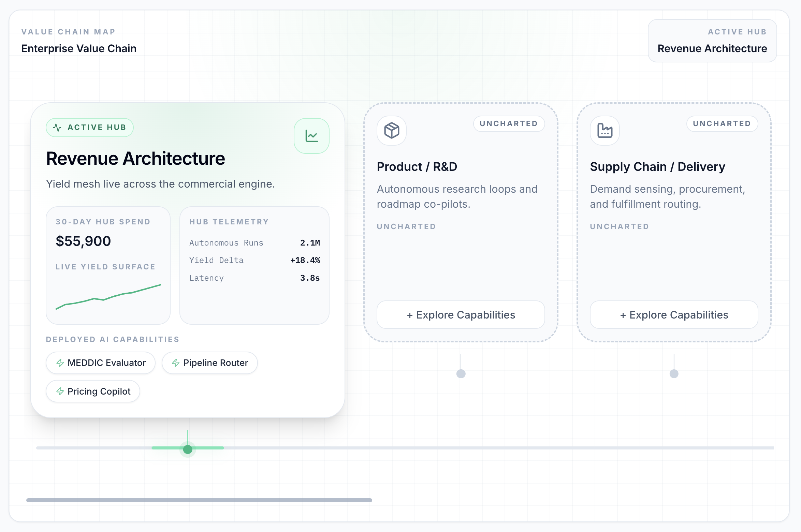Click the Value Chain Map header label

click(68, 32)
